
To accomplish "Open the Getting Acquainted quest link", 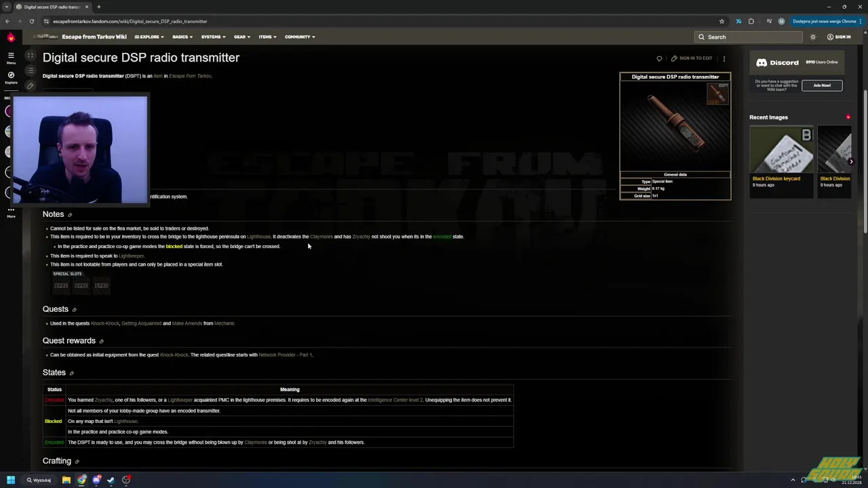I will click(141, 323).
